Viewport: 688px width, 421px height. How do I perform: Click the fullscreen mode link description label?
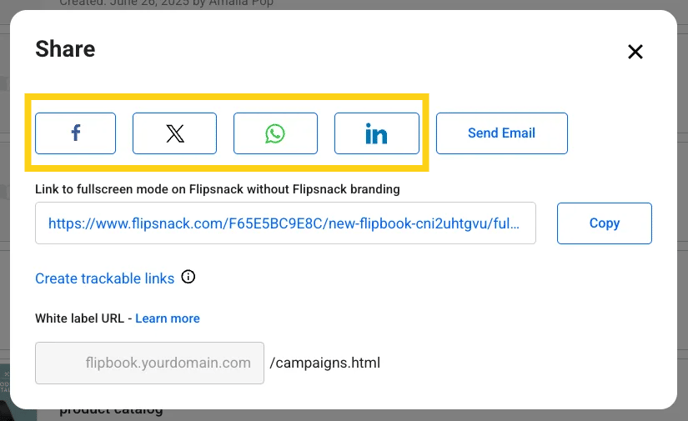217,189
